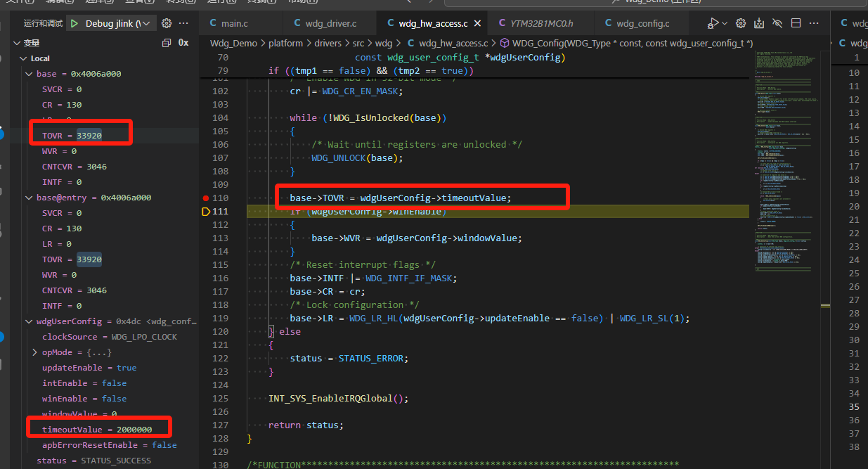
Task: Click line number 119 in the gutter
Action: tap(220, 319)
